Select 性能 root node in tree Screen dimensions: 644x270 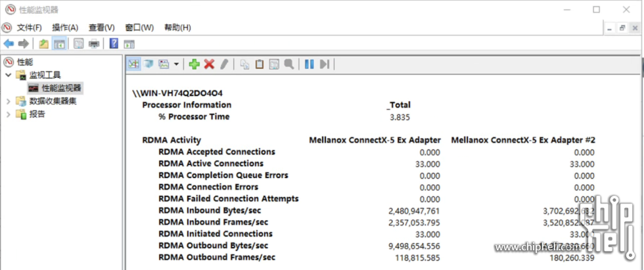coord(25,62)
